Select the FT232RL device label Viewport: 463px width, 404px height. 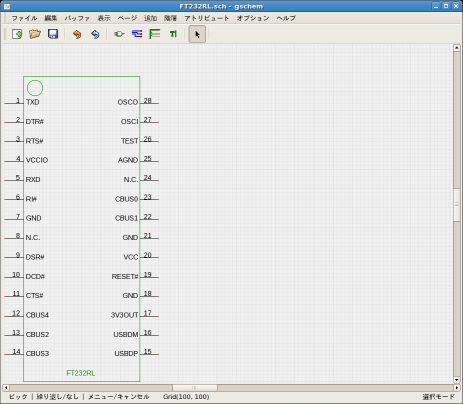(81, 373)
